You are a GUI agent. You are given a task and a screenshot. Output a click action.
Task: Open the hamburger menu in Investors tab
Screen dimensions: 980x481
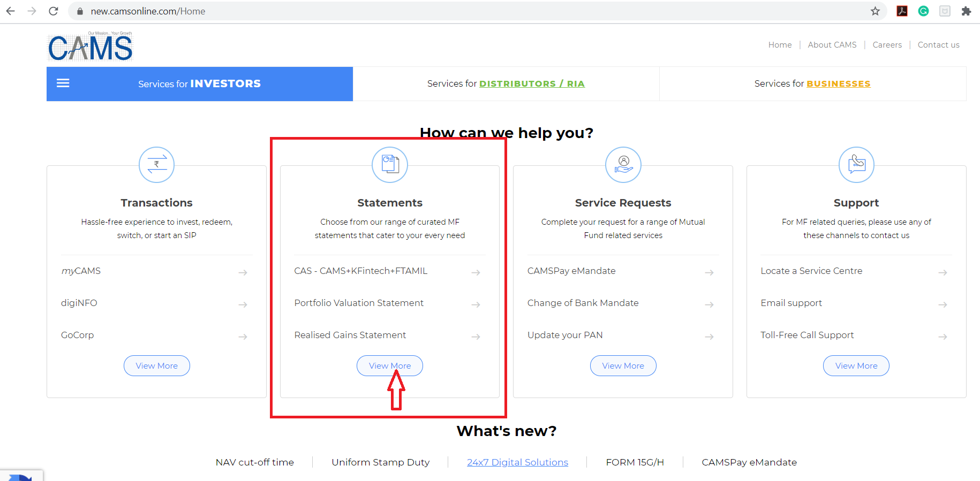[x=63, y=83]
